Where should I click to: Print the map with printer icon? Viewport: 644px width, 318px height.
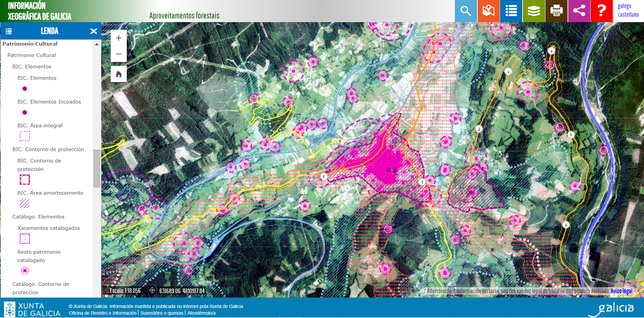(x=556, y=11)
